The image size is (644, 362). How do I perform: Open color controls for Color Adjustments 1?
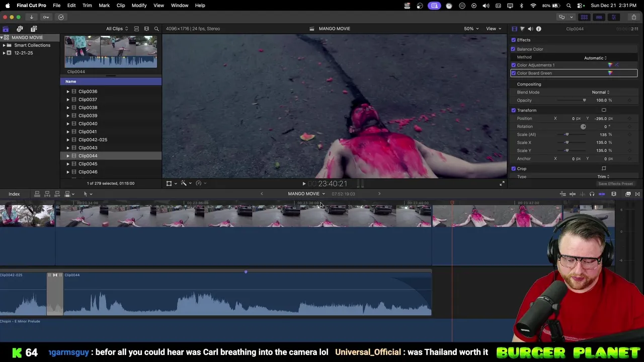[610, 65]
